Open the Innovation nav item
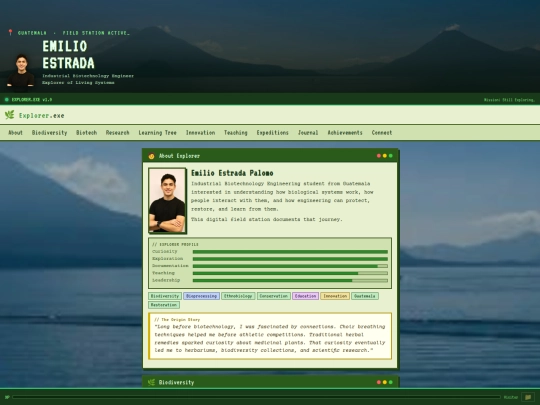 click(x=200, y=133)
